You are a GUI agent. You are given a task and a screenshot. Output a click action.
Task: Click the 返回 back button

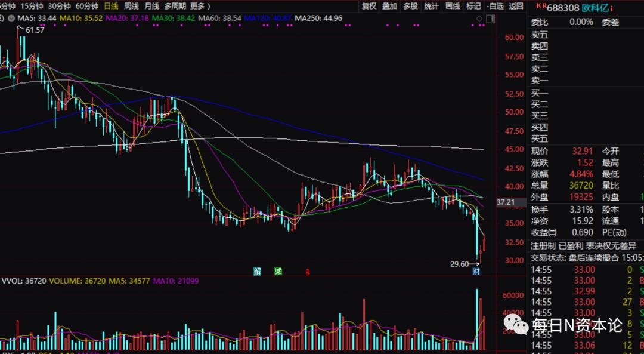coord(516,6)
